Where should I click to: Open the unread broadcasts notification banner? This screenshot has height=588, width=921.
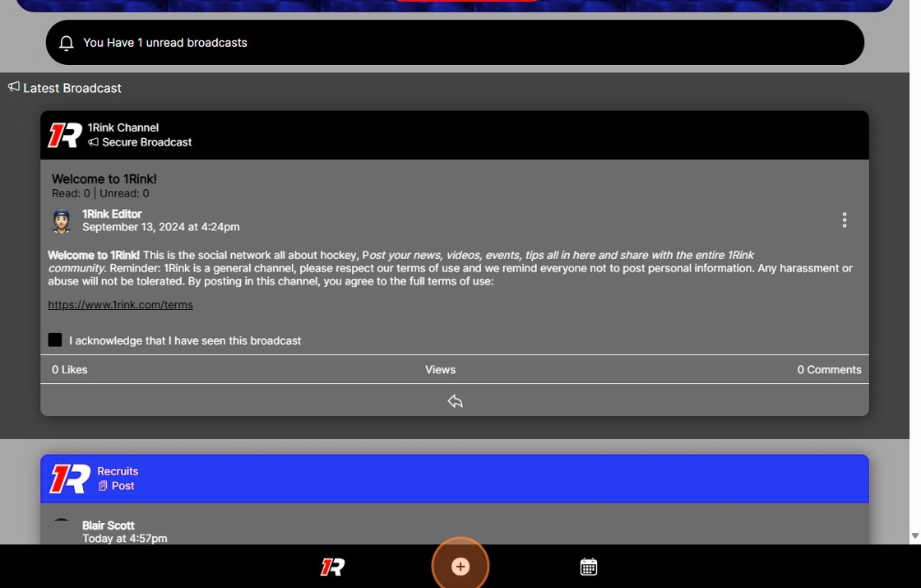[455, 42]
